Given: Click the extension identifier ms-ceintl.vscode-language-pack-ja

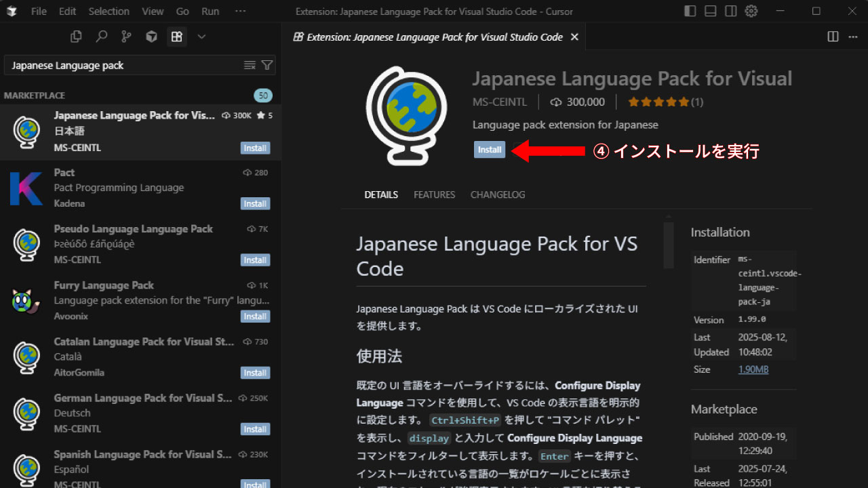Looking at the screenshot, I should coord(770,281).
